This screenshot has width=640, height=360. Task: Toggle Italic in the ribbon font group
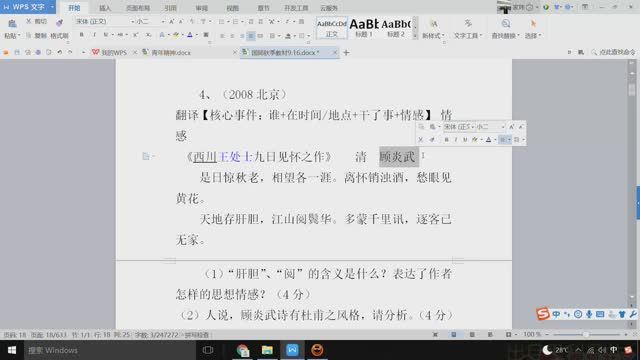coord(94,35)
